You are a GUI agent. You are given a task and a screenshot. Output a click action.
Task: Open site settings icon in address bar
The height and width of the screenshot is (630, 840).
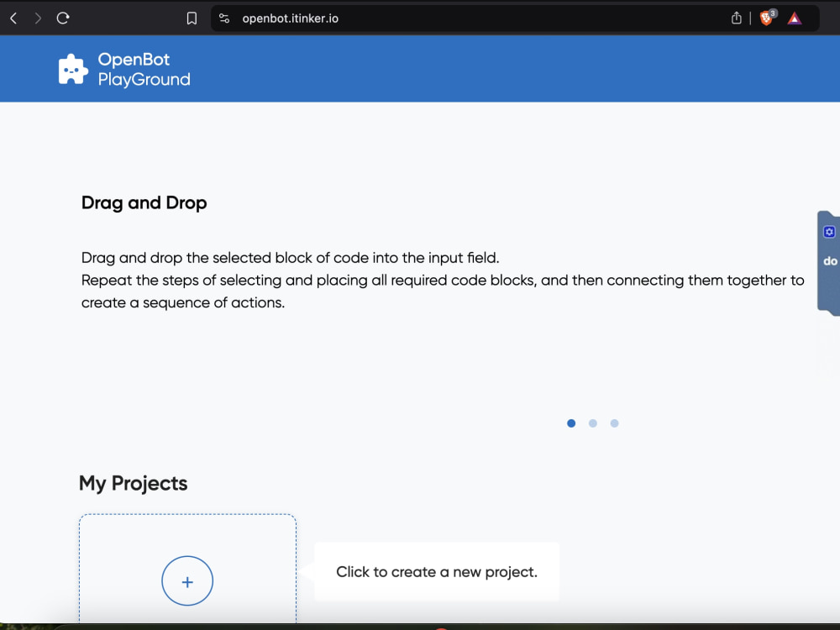pyautogui.click(x=224, y=18)
